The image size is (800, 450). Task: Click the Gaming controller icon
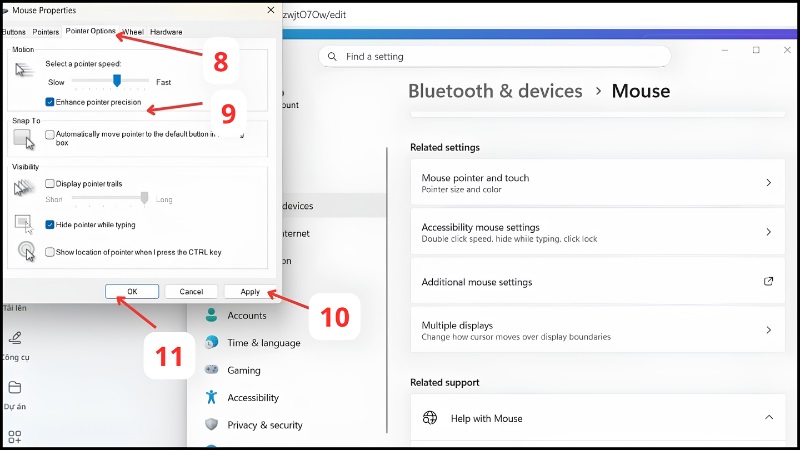211,369
